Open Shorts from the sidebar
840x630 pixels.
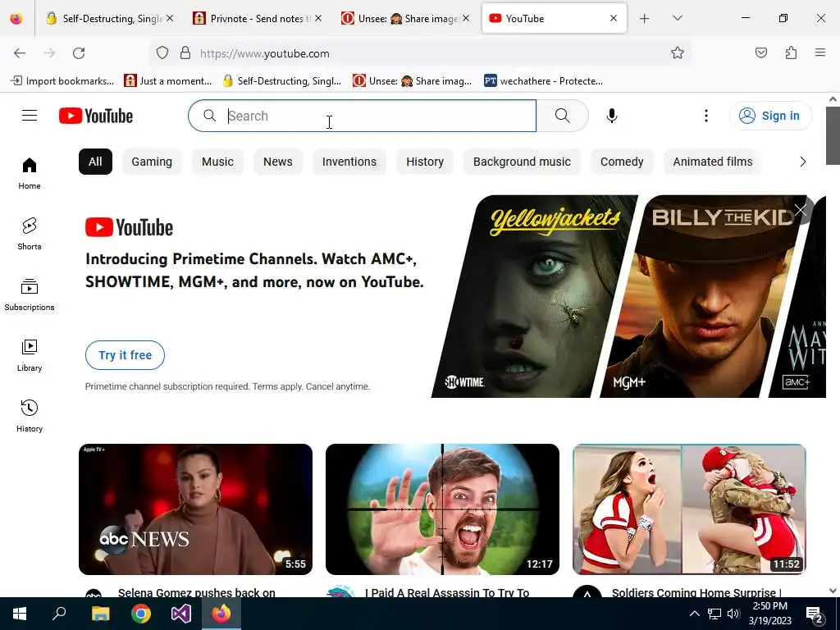pyautogui.click(x=30, y=234)
